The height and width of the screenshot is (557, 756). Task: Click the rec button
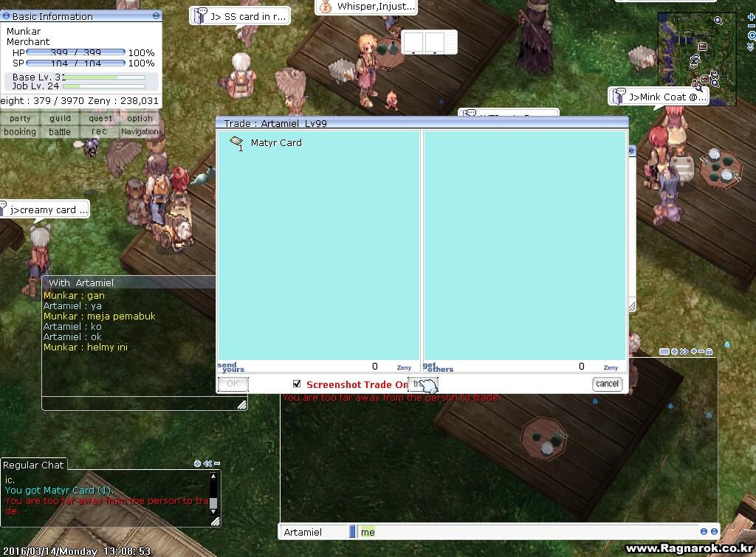tap(100, 131)
